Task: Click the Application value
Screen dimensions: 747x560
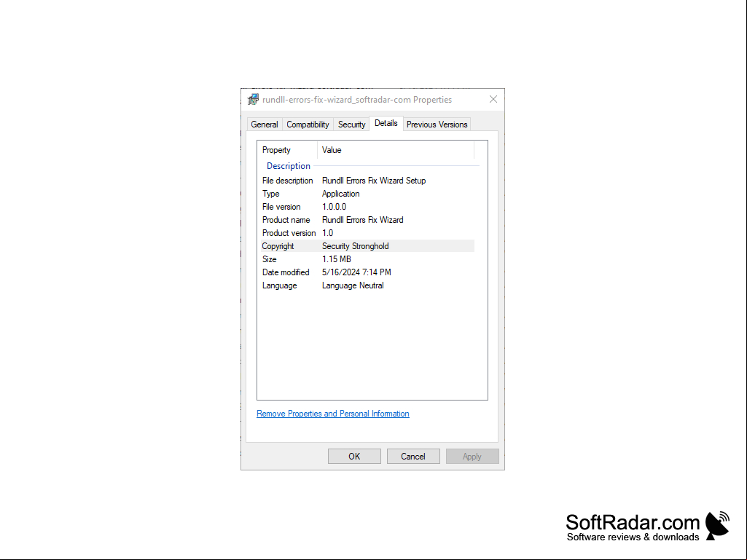Action: (340, 194)
